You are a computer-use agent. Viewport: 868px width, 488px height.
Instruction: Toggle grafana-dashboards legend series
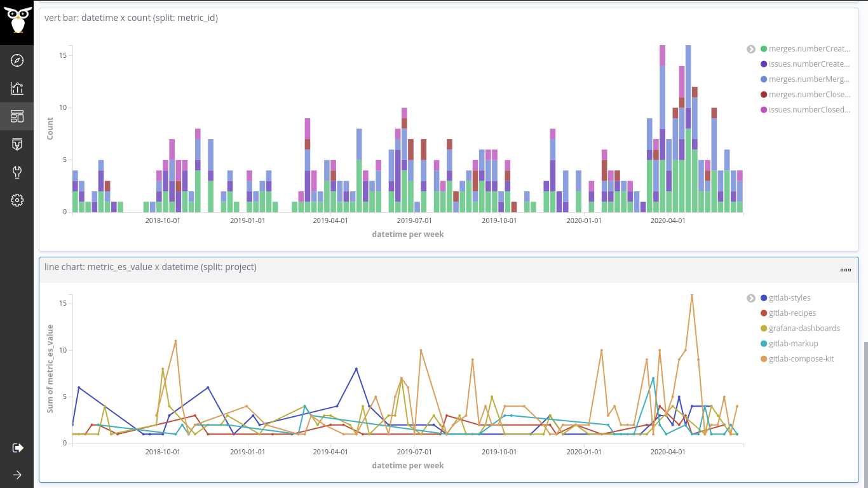tap(800, 329)
